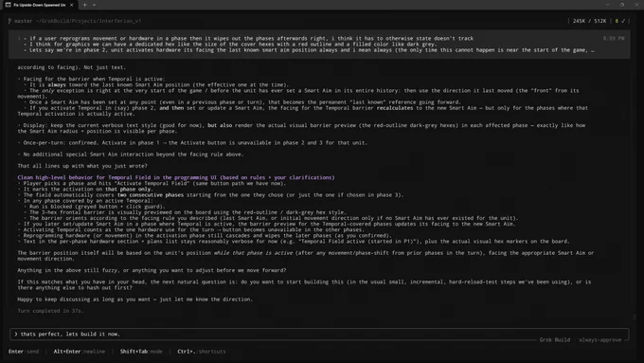Click the terminal icon on the tab
This screenshot has width=644, height=363.
[9, 5]
